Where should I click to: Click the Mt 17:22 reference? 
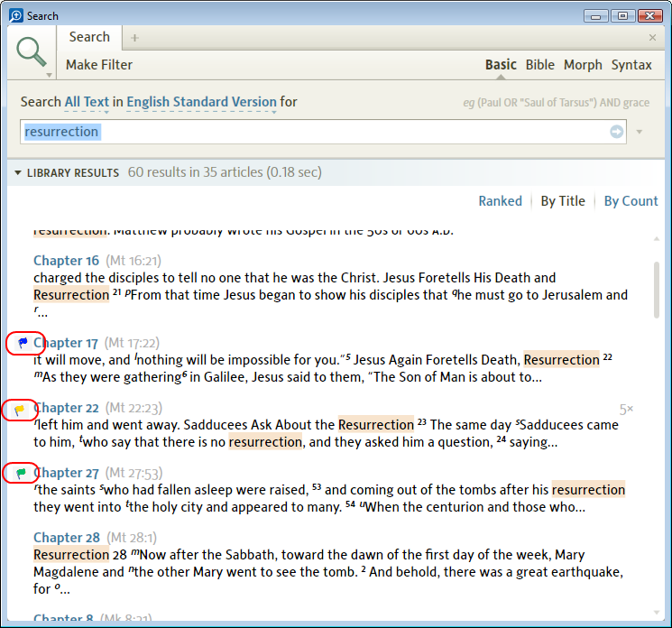(x=132, y=343)
